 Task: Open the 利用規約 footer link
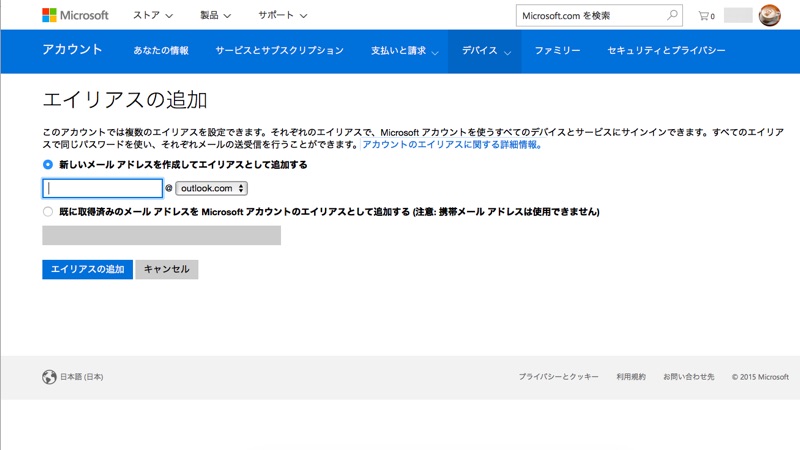click(x=631, y=377)
